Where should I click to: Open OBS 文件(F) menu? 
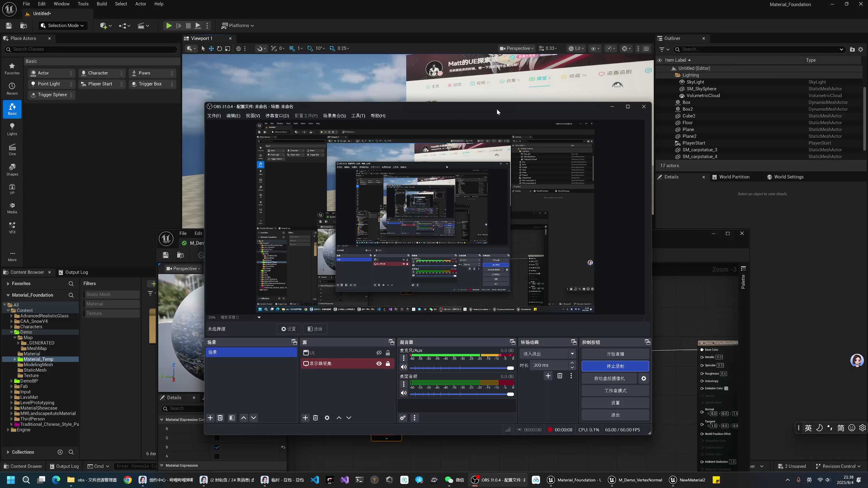point(214,116)
